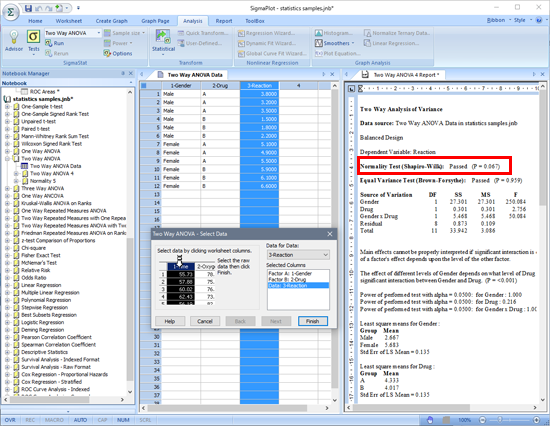Switch to the ToolBox ribbon tab
The image size is (550, 426).
coord(255,21)
